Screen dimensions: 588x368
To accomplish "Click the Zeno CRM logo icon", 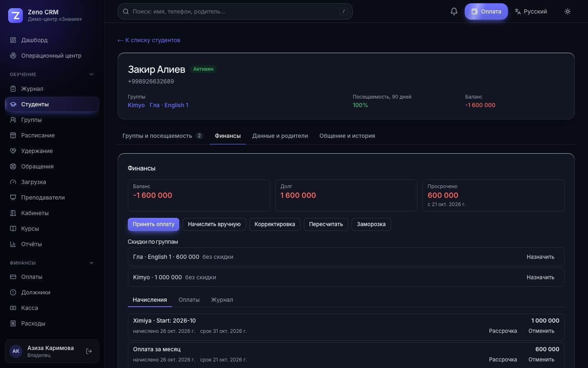I will click(x=16, y=16).
